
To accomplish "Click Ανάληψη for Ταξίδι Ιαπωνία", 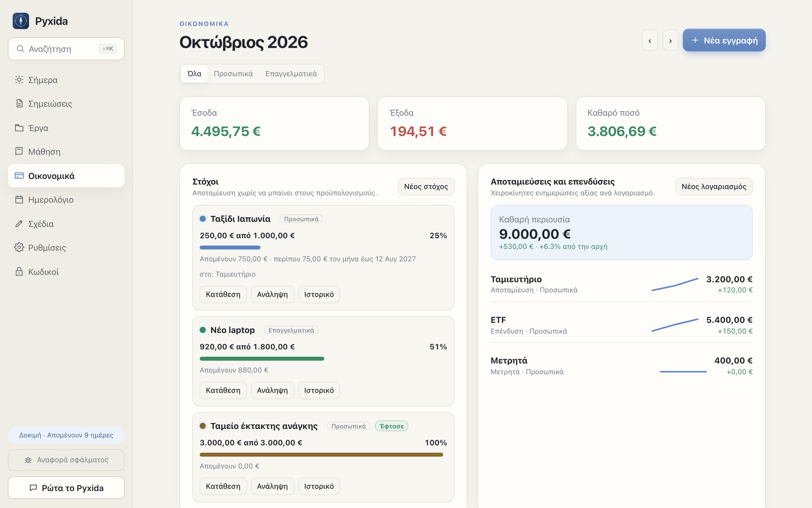I will pyautogui.click(x=272, y=294).
